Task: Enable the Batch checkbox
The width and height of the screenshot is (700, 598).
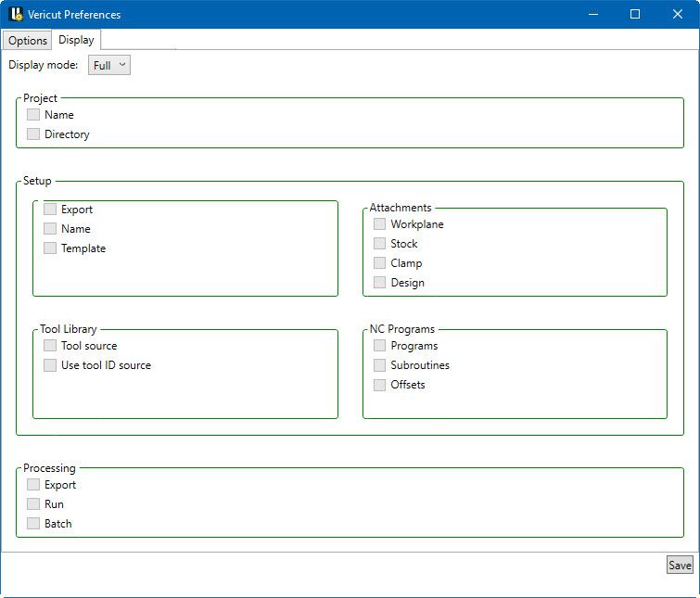Action: (33, 524)
